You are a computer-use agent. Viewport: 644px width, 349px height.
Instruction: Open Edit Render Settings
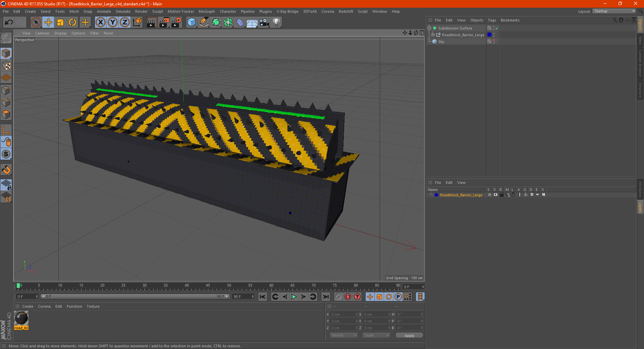pyautogui.click(x=176, y=22)
